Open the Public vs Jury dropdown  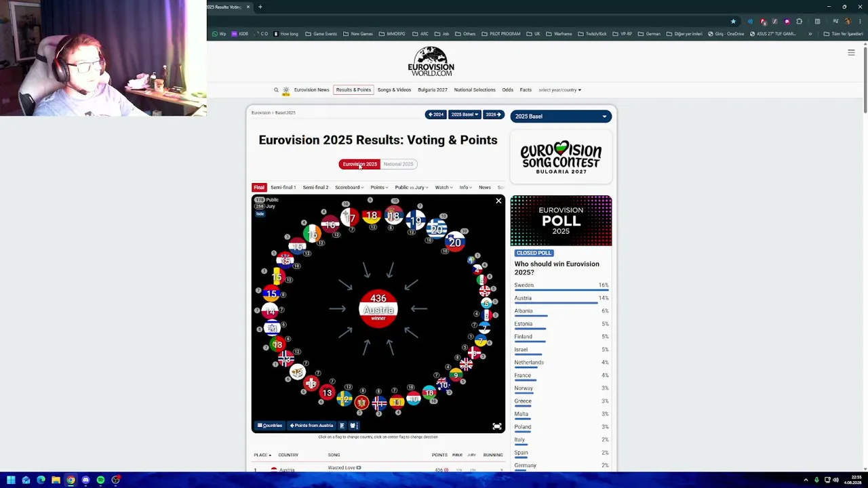pyautogui.click(x=411, y=188)
